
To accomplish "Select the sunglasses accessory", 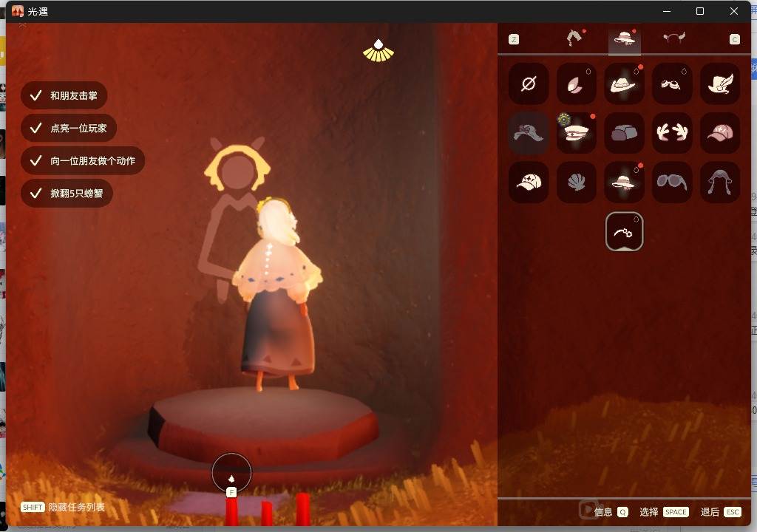I will 672,182.
